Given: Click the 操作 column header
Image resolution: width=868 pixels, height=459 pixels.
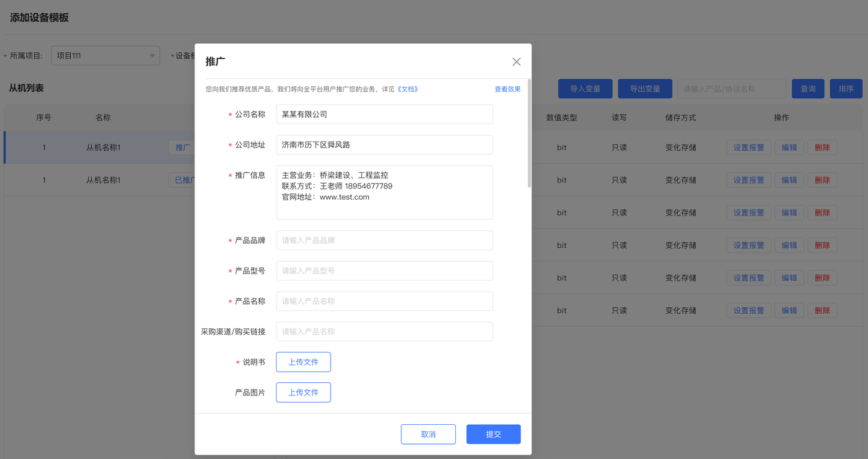Looking at the screenshot, I should tap(782, 118).
